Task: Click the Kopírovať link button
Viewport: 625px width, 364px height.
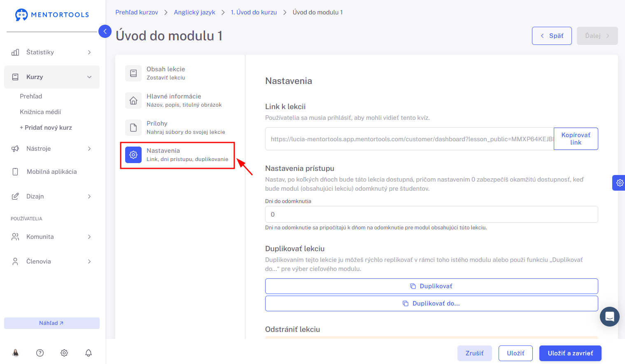Action: 576,139
